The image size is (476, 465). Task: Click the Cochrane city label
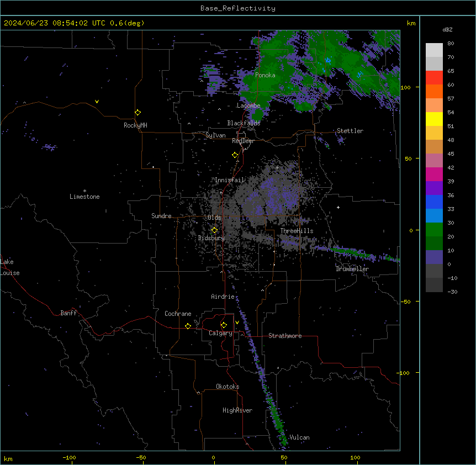(178, 314)
